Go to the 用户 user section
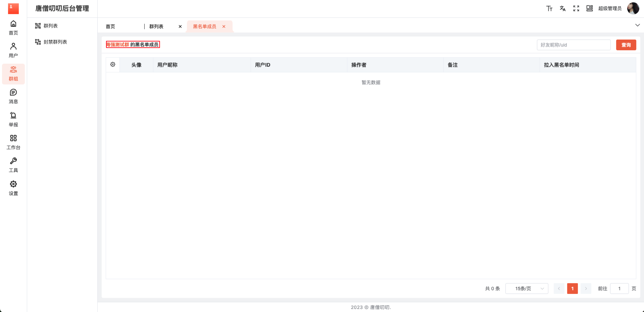 point(13,50)
